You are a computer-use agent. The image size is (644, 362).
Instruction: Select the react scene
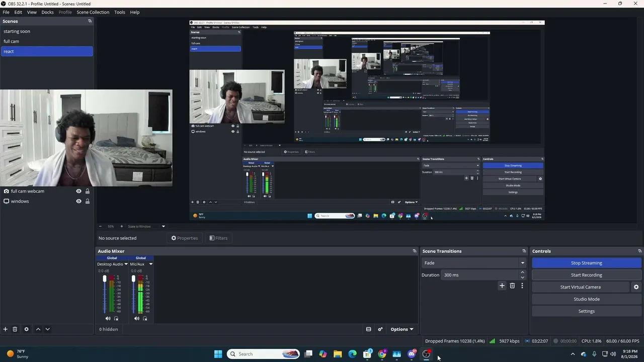pos(47,51)
